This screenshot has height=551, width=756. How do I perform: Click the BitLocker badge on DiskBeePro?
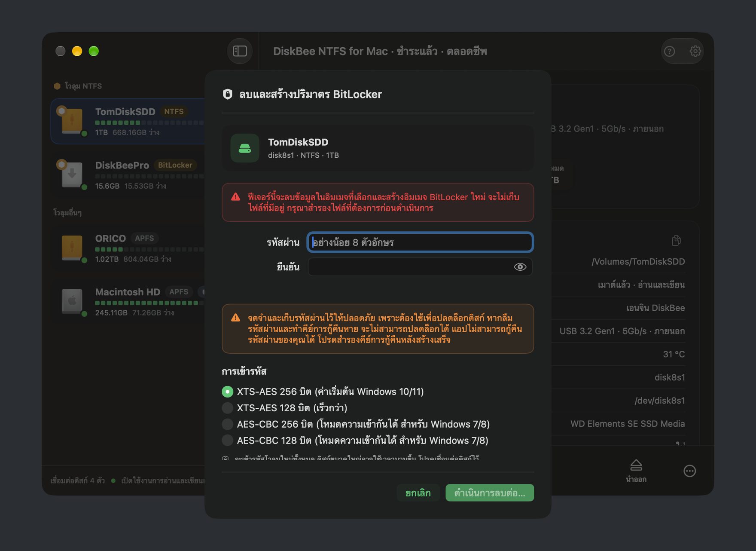(175, 165)
